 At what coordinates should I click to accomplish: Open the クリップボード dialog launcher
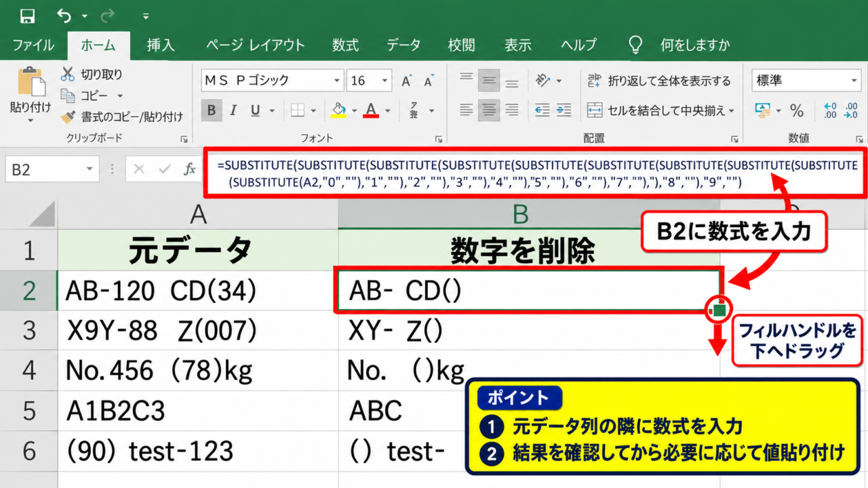click(184, 138)
